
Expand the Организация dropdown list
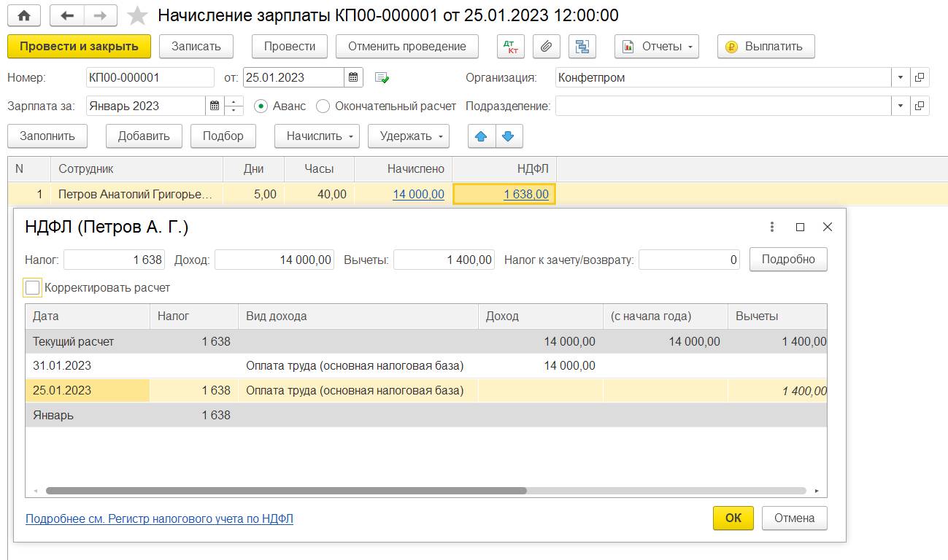(x=901, y=77)
